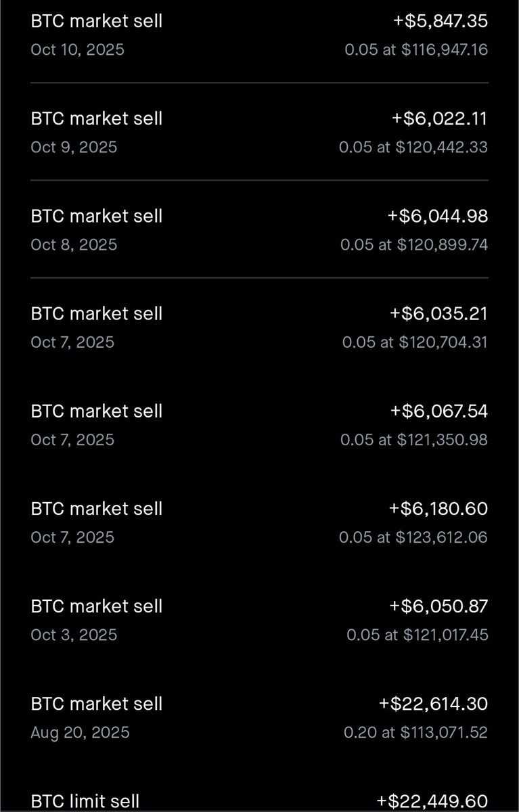
Task: Tap the +$22,614.30 amount
Action: [x=434, y=703]
